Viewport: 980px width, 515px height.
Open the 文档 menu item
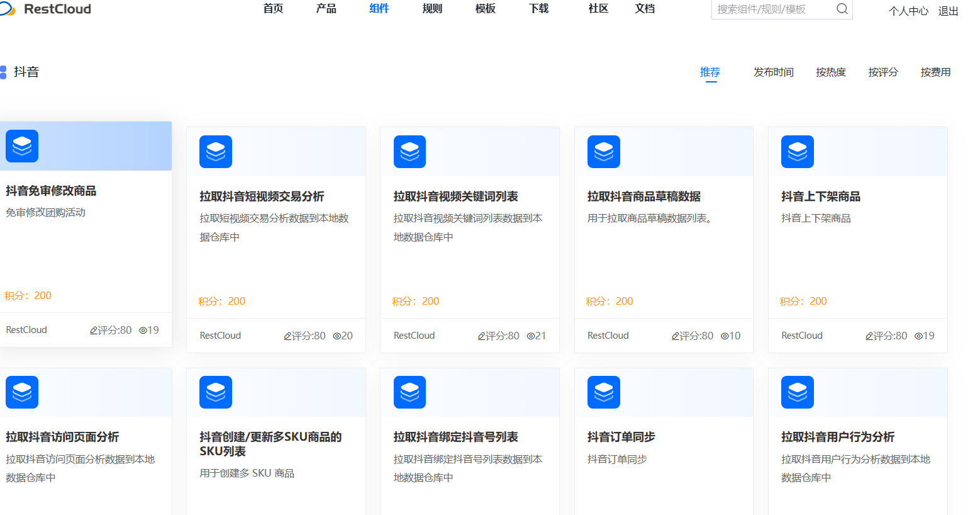point(645,8)
